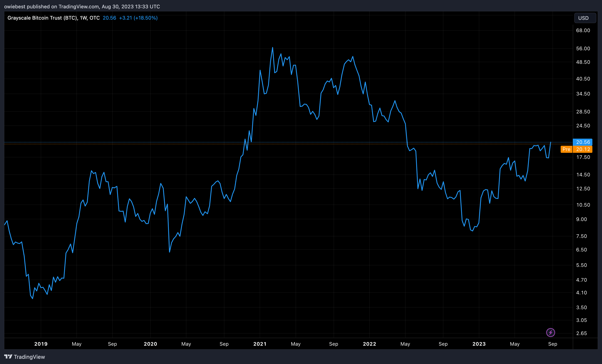Viewport: 602px width, 364px height.
Task: Click the 56.00 price axis label
Action: 583,48
